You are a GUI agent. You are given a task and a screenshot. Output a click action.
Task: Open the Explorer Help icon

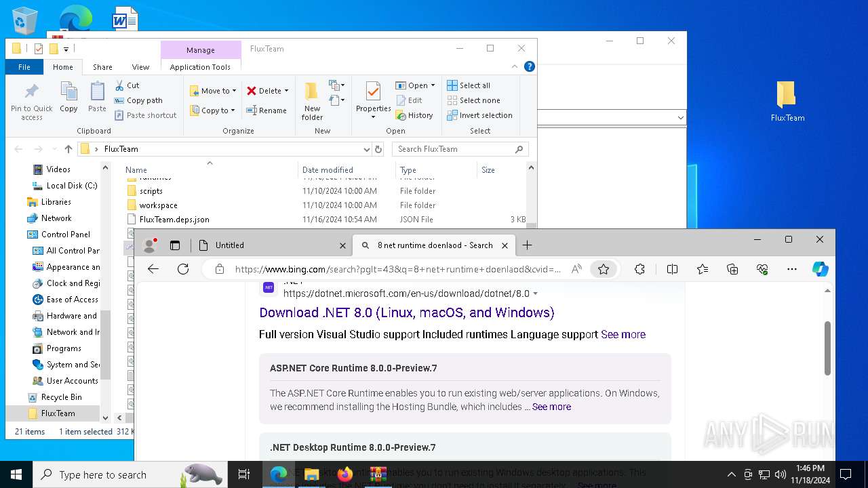point(530,66)
